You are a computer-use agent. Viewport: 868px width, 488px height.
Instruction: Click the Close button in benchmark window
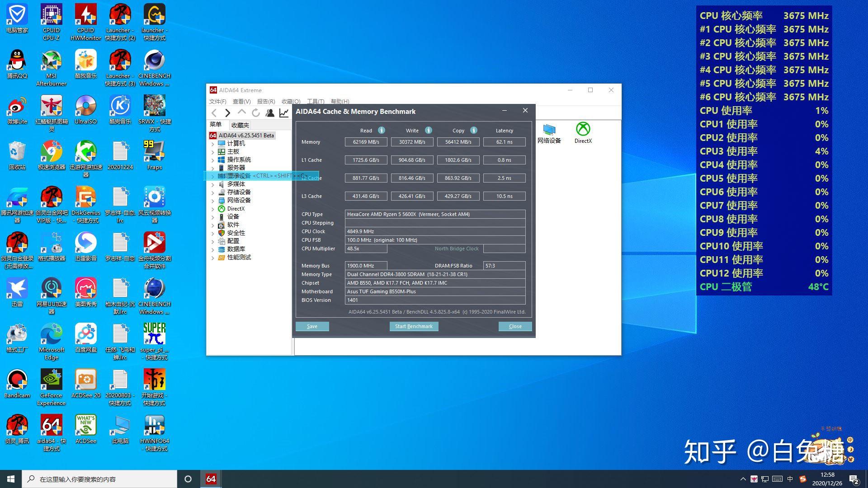click(x=515, y=326)
